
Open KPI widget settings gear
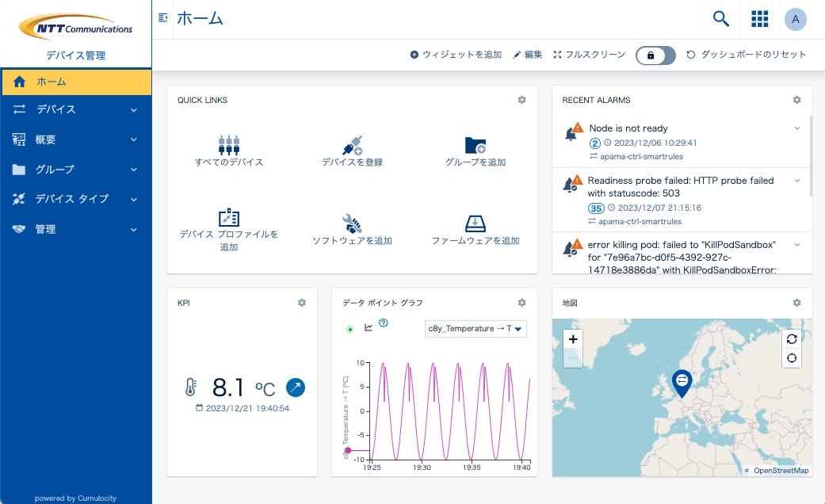coord(301,303)
